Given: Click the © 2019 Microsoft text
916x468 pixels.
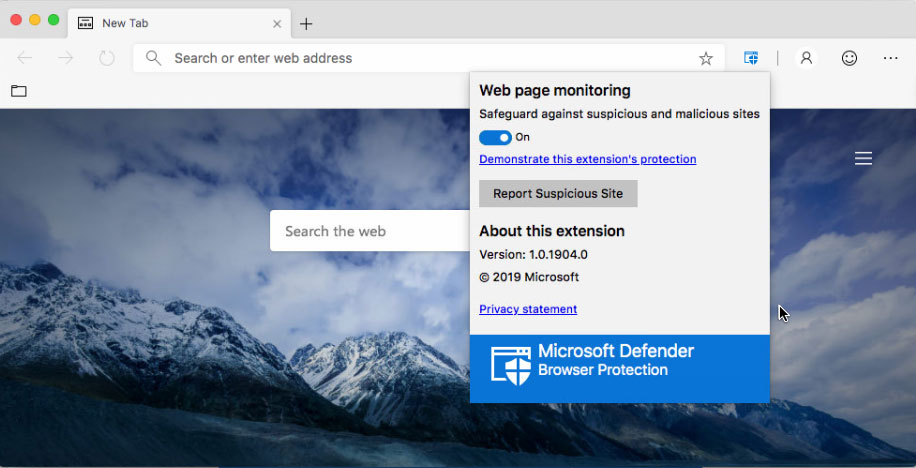Looking at the screenshot, I should tap(529, 277).
